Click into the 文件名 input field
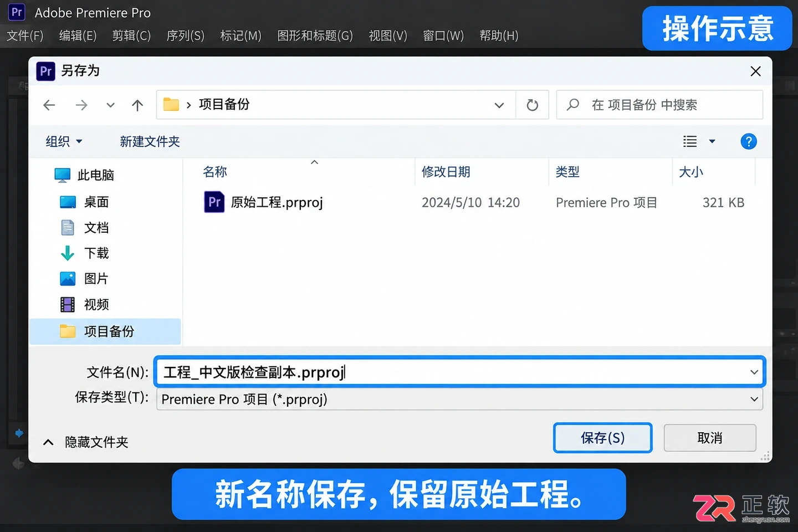Image resolution: width=798 pixels, height=532 pixels. pos(459,372)
